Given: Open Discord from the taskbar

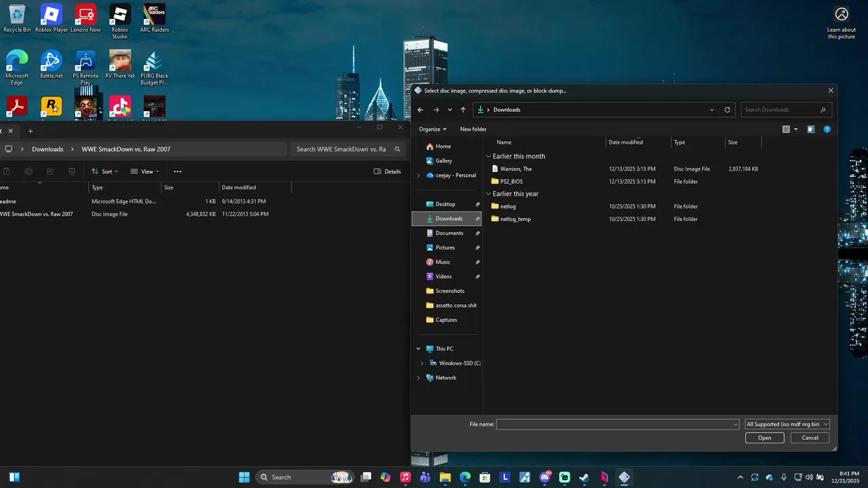Looking at the screenshot, I should click(545, 477).
